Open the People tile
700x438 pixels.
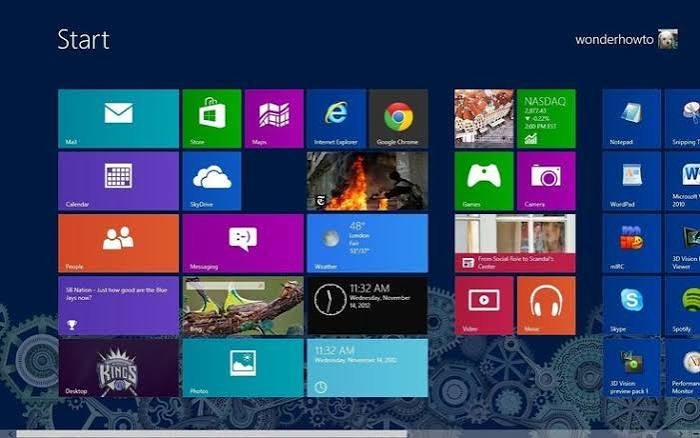tap(118, 243)
